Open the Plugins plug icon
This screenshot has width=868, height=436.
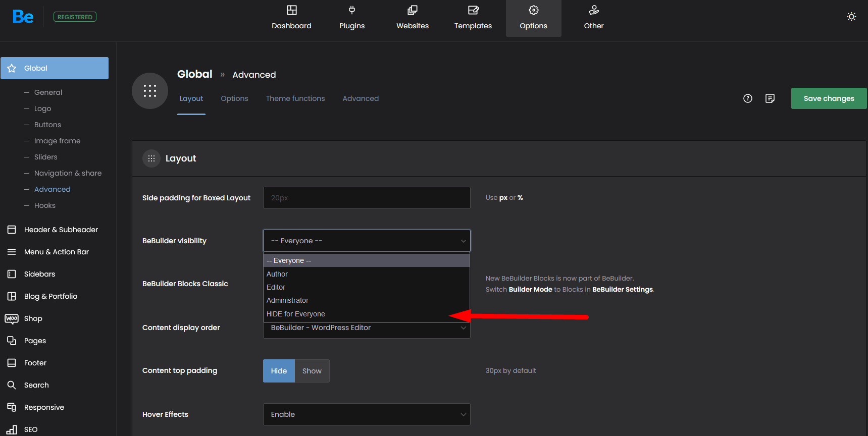point(352,10)
